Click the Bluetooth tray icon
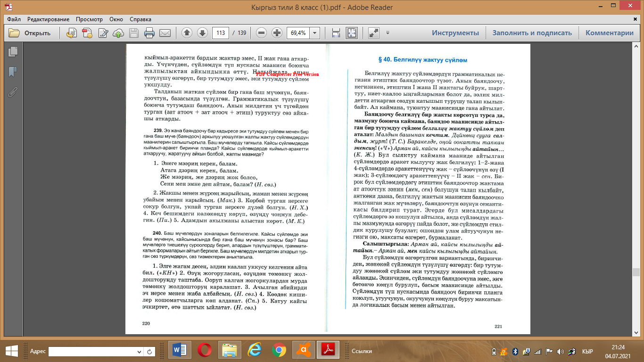644x362 pixels. (x=515, y=351)
